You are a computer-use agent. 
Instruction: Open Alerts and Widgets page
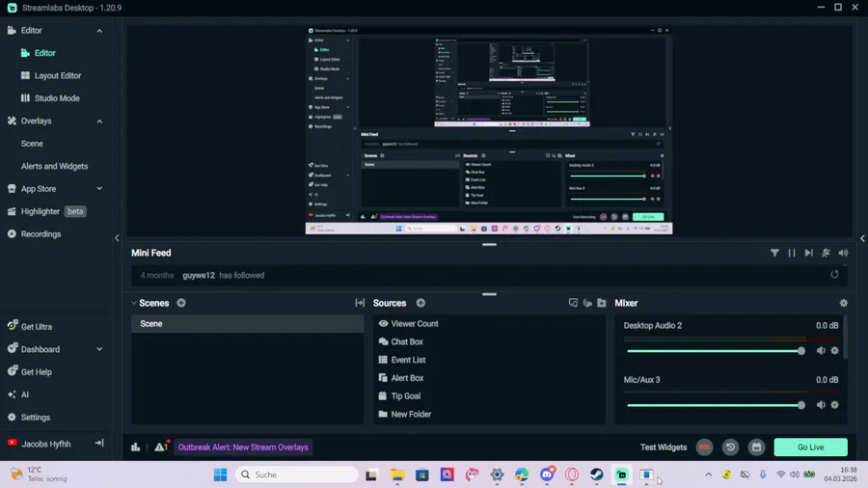[x=54, y=166]
